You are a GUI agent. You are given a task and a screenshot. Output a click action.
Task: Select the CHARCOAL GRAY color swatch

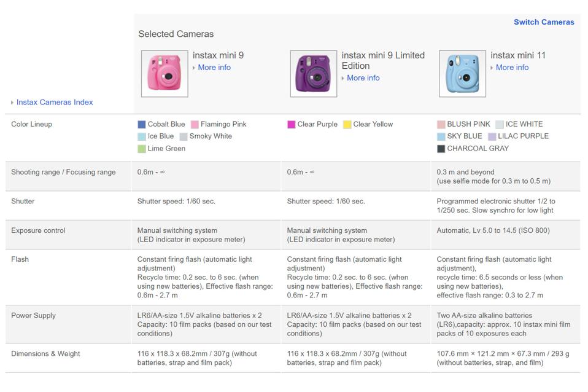(x=441, y=149)
